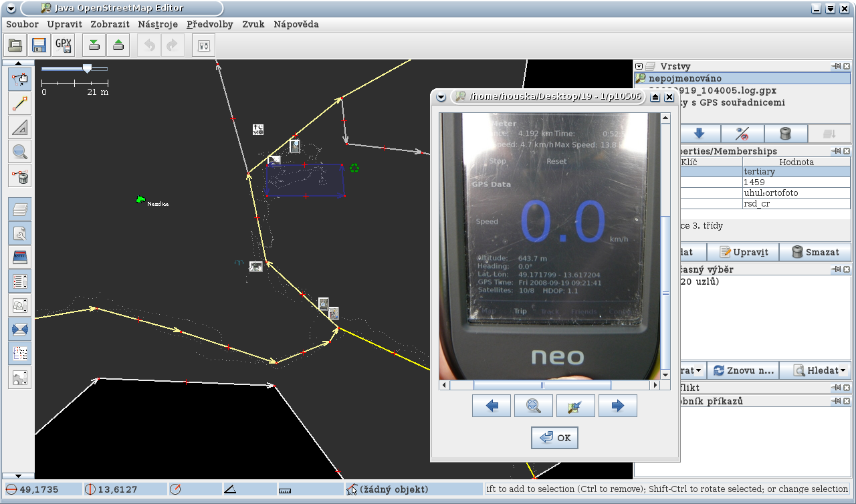This screenshot has height=504, width=856.
Task: Click the Smazat properties button
Action: coord(815,252)
